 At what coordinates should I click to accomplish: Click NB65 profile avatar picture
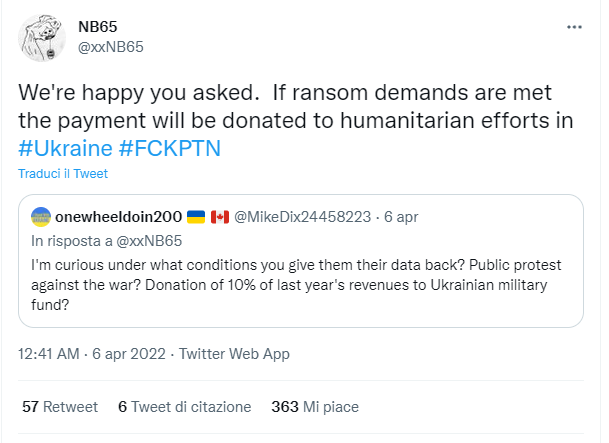[x=41, y=37]
